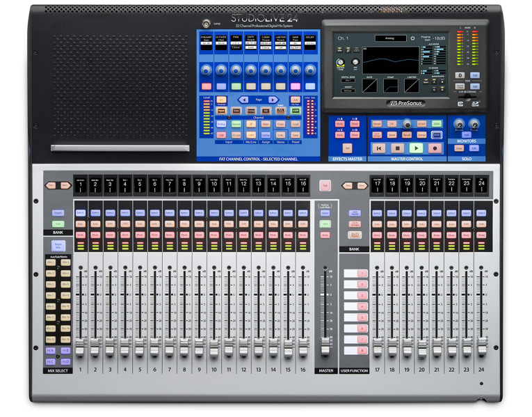Tap the polarity invert button on touchscreen
532x417 pixels.
pyautogui.click(x=348, y=50)
